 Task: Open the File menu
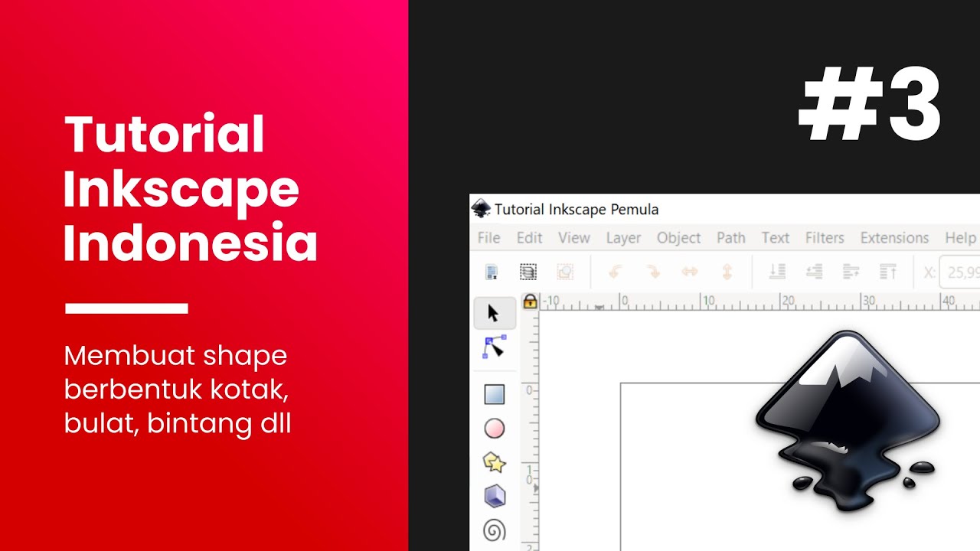click(x=488, y=238)
